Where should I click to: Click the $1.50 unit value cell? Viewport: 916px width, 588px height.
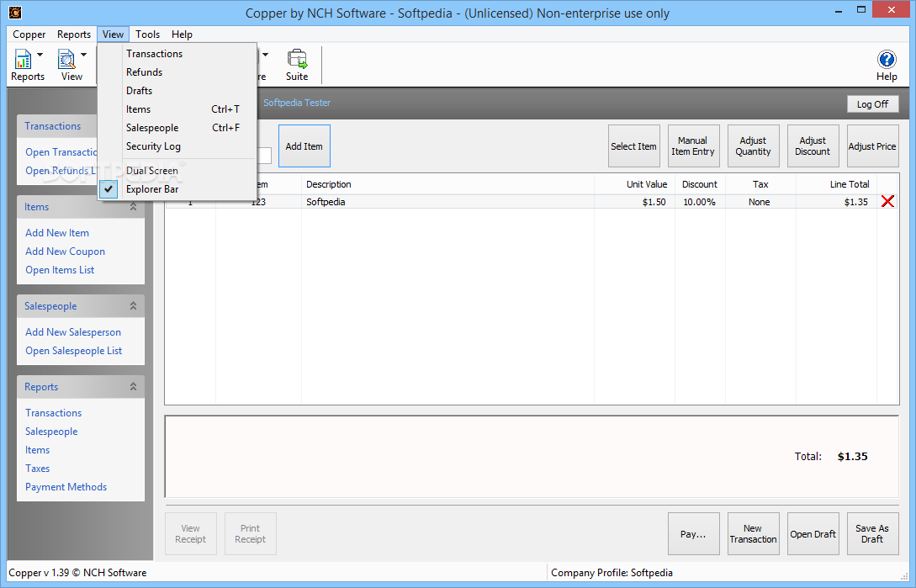(x=634, y=202)
